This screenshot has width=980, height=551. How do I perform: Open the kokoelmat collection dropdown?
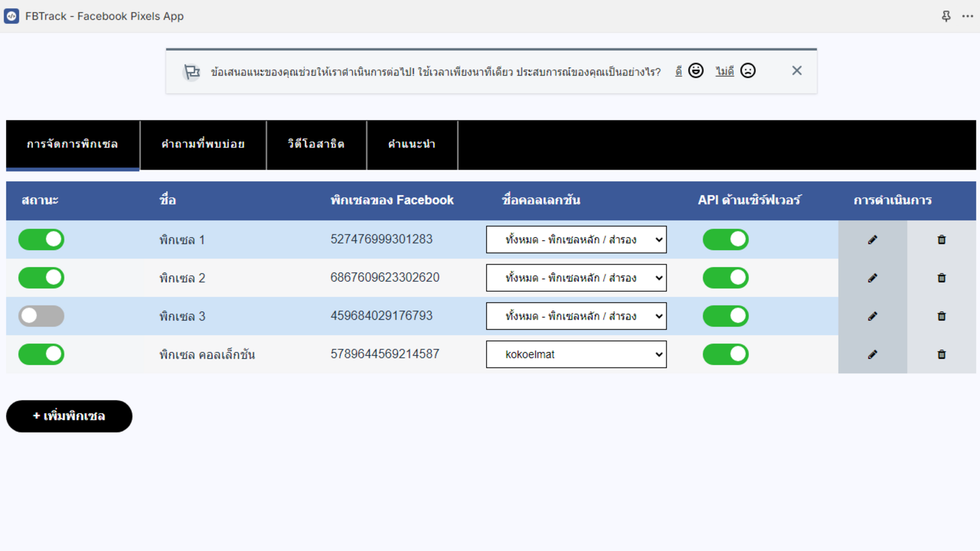[x=576, y=354]
